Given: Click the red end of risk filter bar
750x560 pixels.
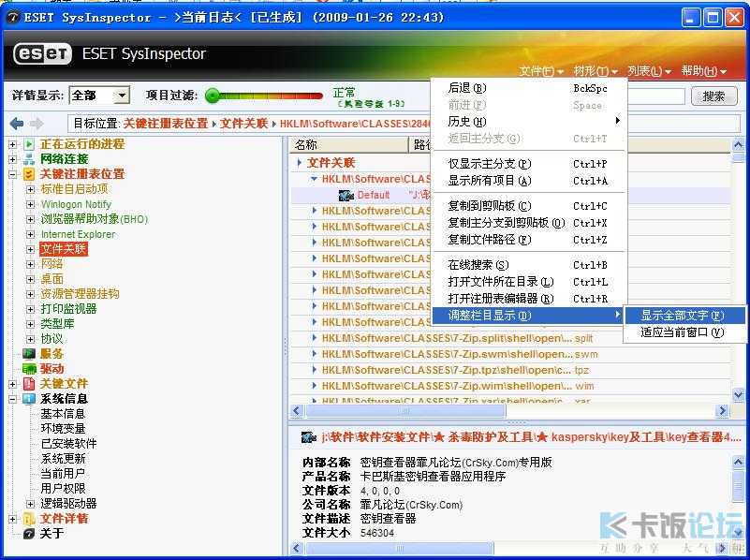Looking at the screenshot, I should click(x=316, y=96).
